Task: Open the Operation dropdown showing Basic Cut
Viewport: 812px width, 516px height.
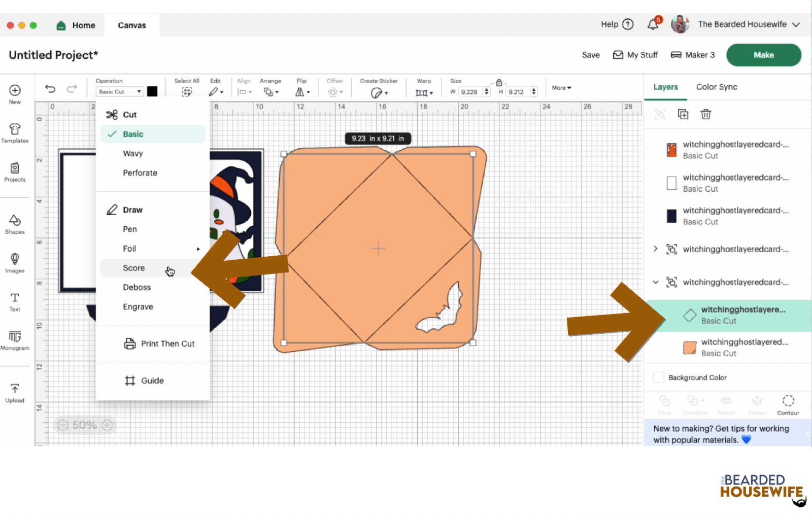Action: point(119,91)
